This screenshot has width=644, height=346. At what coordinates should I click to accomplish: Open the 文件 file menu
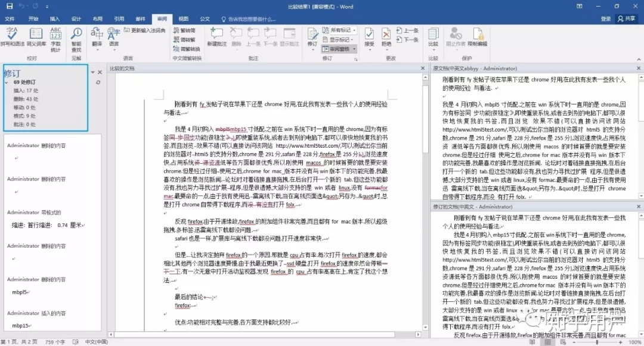click(10, 19)
